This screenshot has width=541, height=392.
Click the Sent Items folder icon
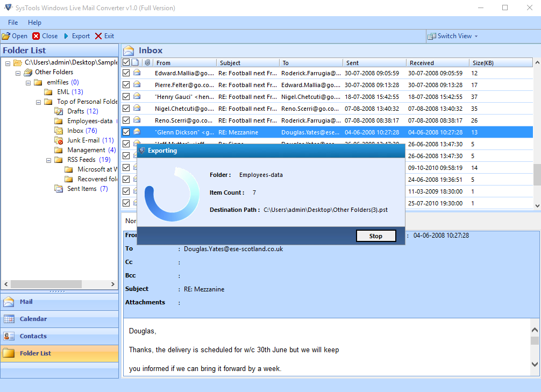(x=59, y=188)
